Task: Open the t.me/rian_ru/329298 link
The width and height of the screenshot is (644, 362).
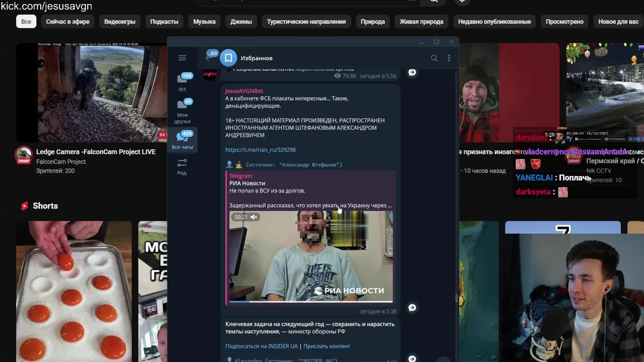Action: pyautogui.click(x=260, y=150)
